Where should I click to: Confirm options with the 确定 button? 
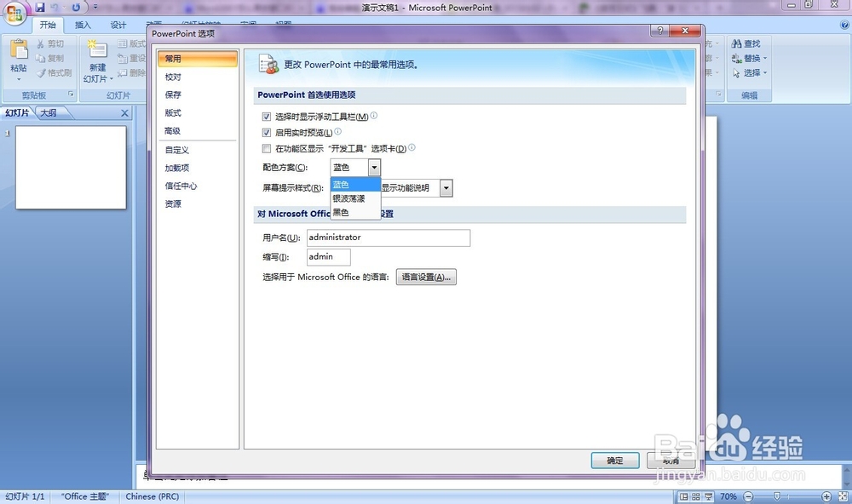[615, 460]
